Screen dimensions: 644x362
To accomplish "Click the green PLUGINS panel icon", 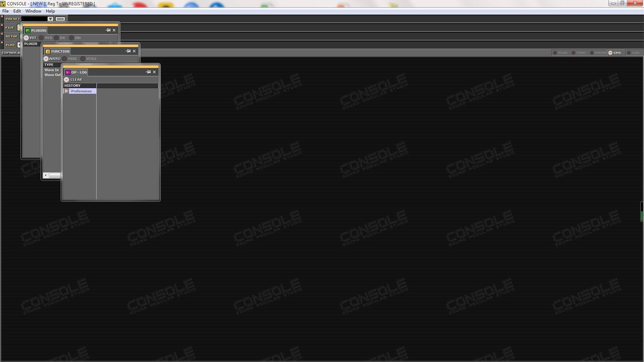I will tap(28, 31).
